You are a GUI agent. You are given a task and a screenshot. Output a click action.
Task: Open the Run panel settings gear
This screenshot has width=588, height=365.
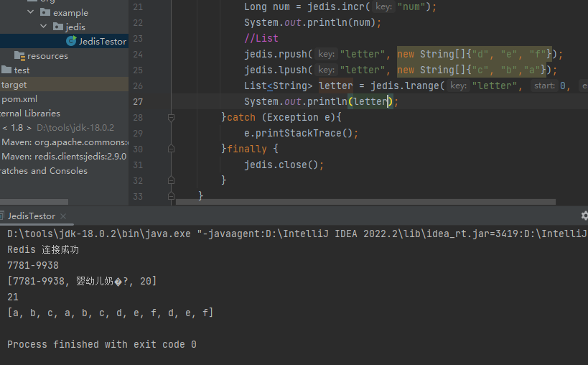point(584,215)
